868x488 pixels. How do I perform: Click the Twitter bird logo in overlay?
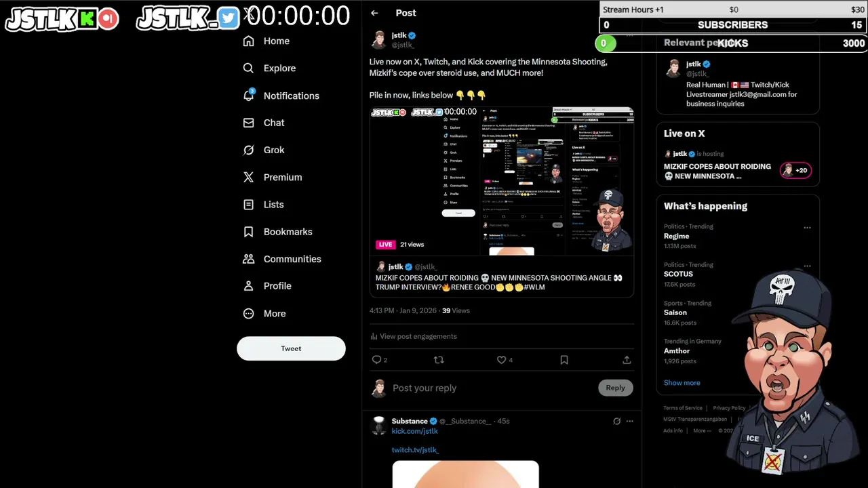229,18
